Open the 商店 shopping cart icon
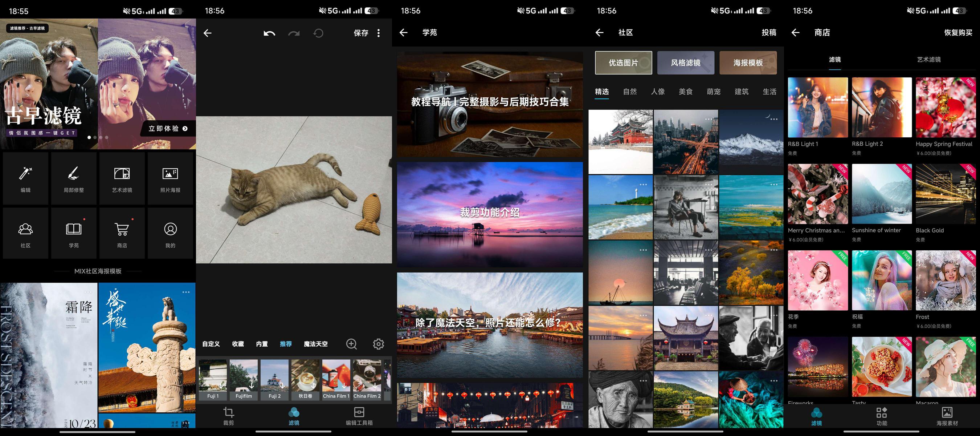The height and width of the screenshot is (436, 980). 122,233
